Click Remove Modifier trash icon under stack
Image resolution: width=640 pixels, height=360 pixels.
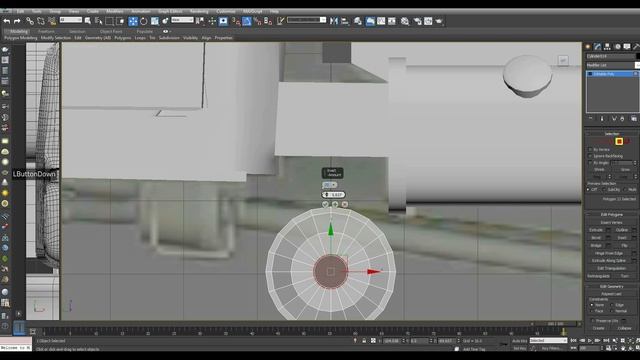622,119
